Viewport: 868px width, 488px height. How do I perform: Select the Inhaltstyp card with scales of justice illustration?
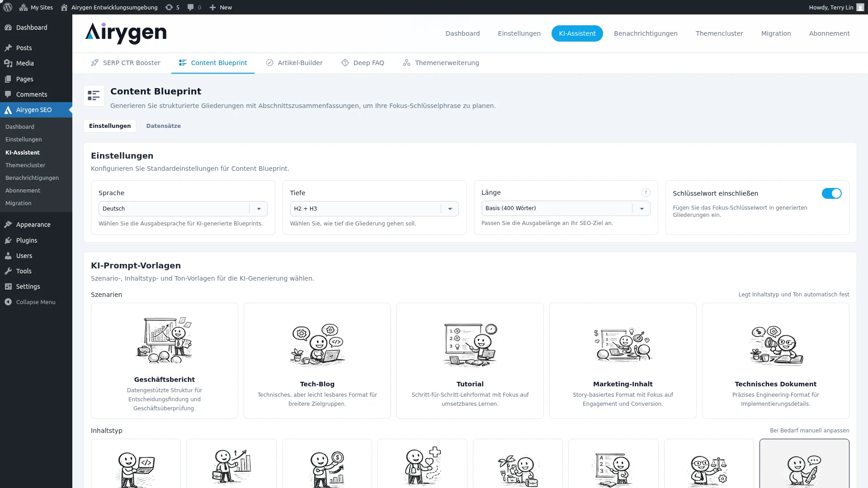[x=709, y=464]
